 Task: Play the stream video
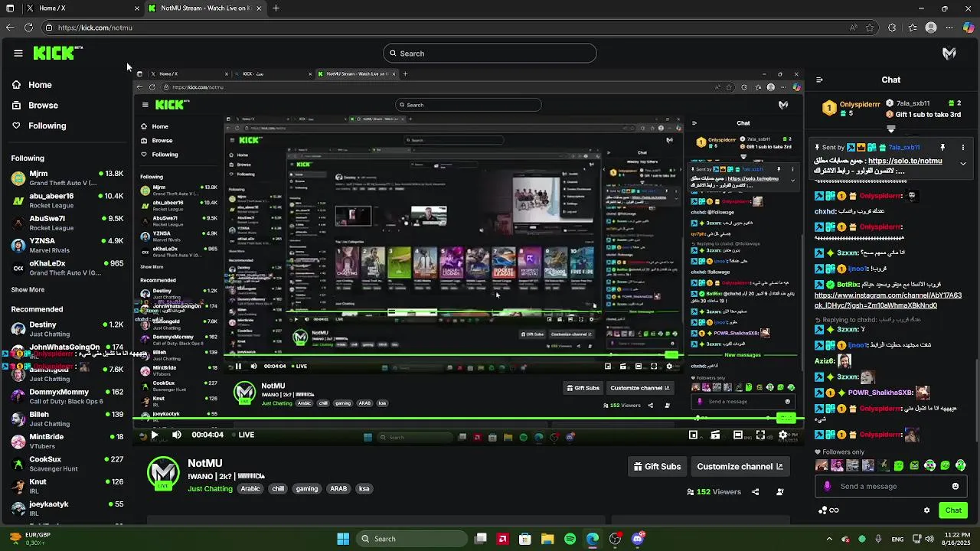pos(154,435)
